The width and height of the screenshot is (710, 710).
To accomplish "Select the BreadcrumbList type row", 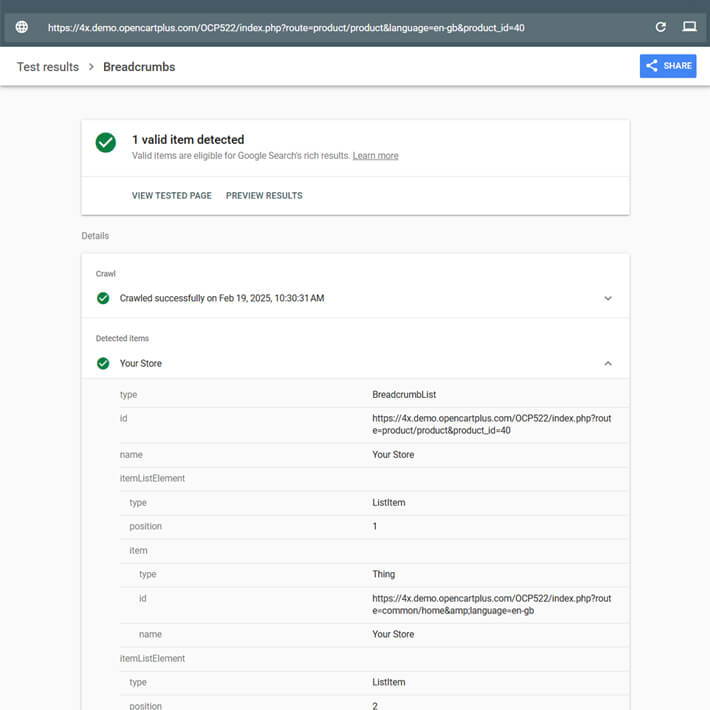I will point(374,394).
